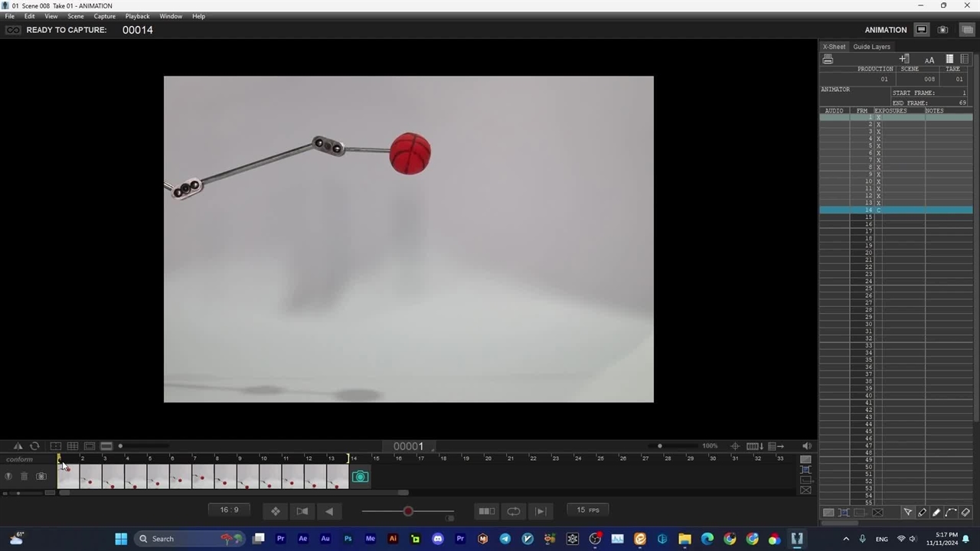Screen dimensions: 980x551
Task: Open the Capture menu
Action: tap(104, 16)
